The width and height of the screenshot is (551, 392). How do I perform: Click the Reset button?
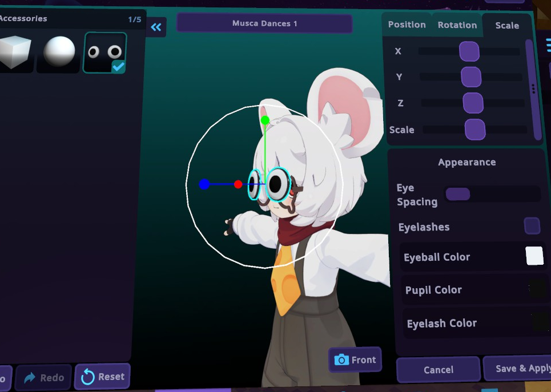pos(102,377)
